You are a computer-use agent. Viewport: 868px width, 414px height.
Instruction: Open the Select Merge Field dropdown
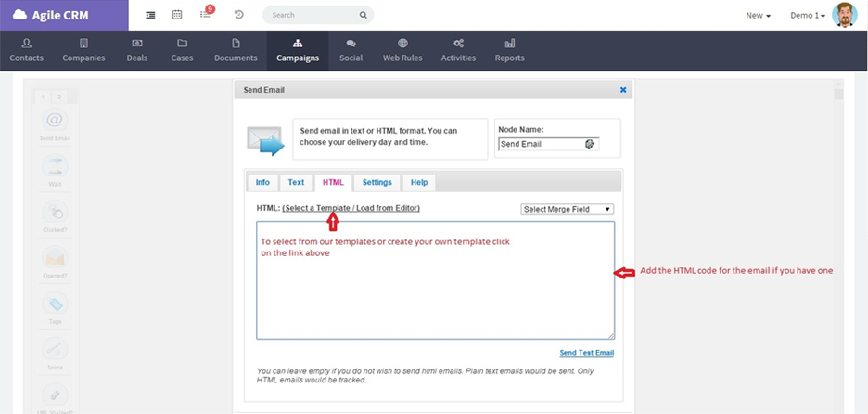click(568, 209)
